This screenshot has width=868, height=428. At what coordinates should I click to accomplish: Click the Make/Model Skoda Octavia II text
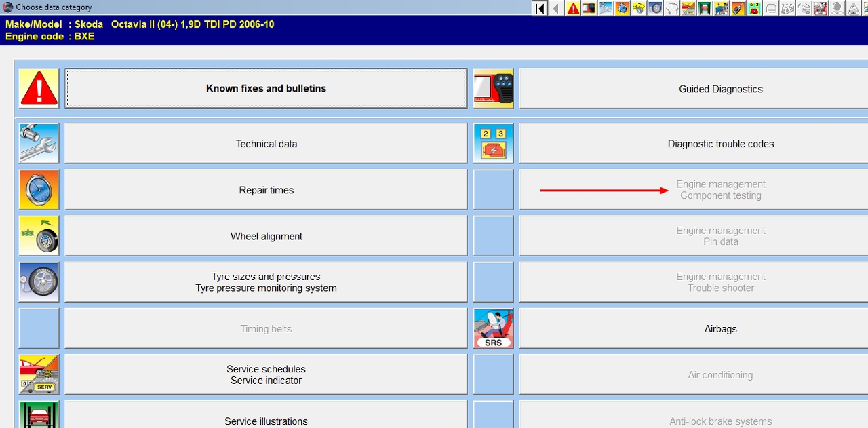point(140,24)
